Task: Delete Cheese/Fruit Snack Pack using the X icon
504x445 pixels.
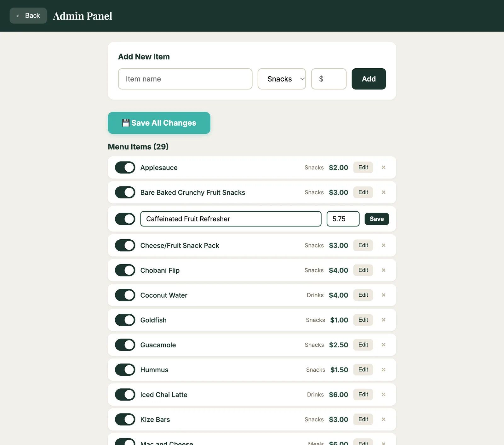Action: [383, 245]
